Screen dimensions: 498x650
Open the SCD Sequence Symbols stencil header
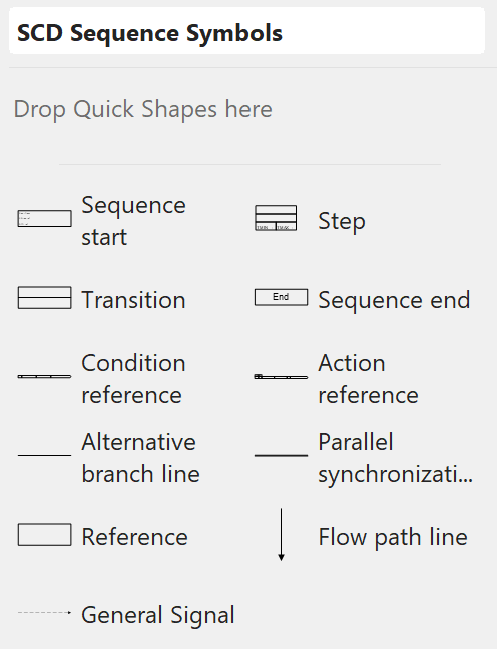point(247,31)
